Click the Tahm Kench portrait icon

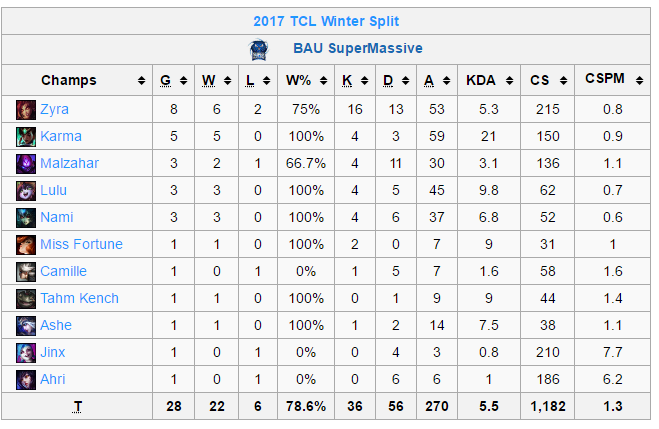pos(26,299)
